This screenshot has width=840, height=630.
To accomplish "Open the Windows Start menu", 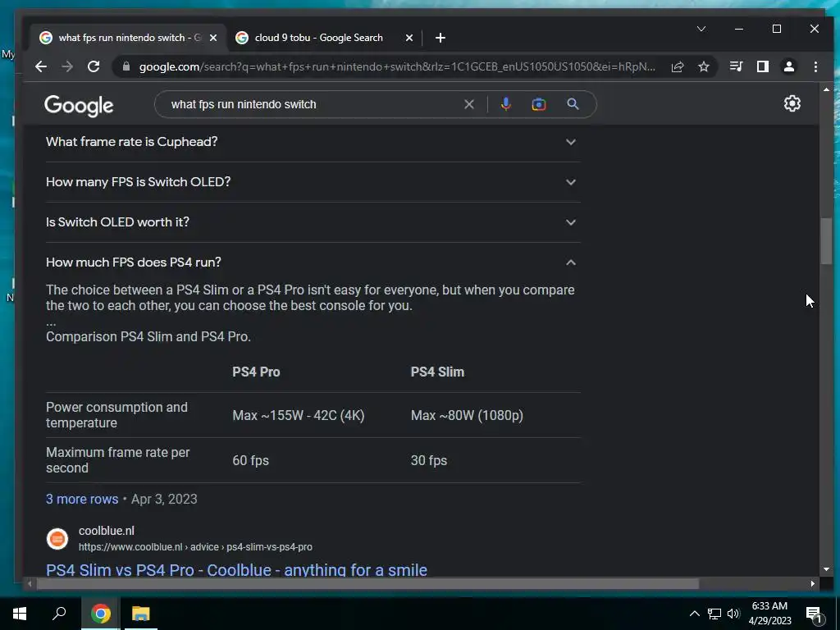I will (20, 614).
